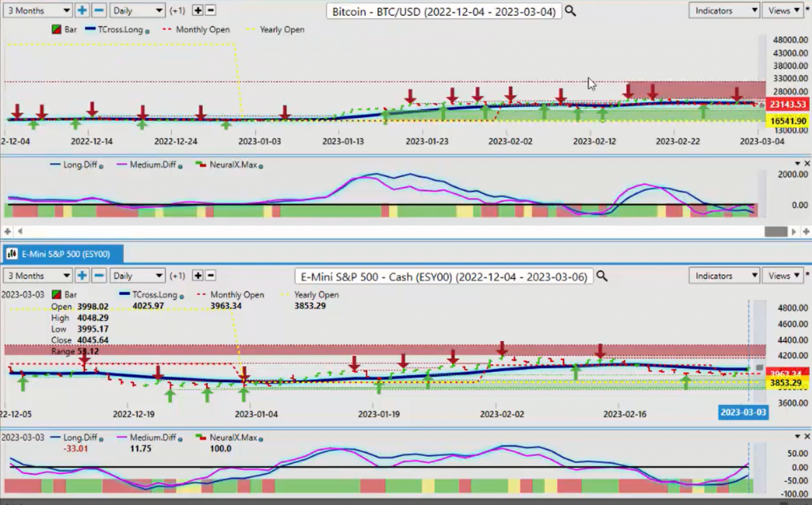
Task: Open the Daily interval dropdown on the E-Mini chart
Action: [x=137, y=276]
